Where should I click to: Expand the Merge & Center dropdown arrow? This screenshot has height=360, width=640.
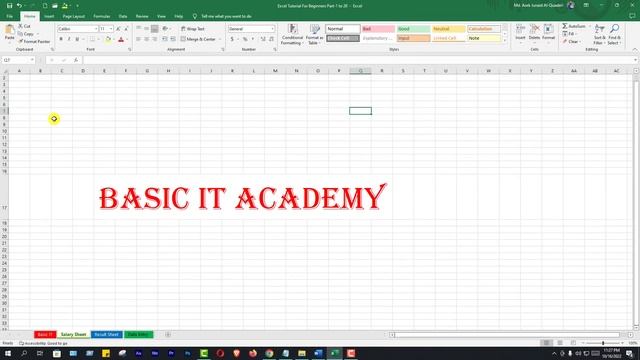(x=220, y=39)
